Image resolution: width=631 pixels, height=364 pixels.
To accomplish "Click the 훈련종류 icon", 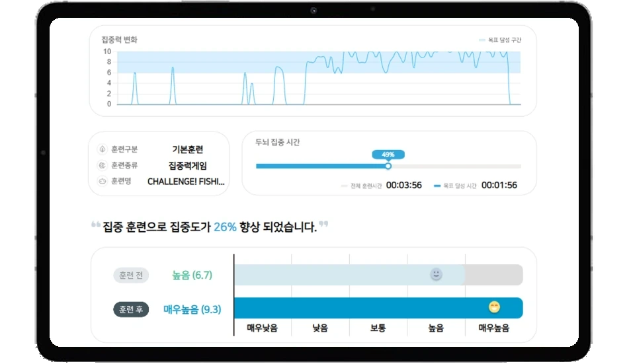I will pyautogui.click(x=103, y=165).
